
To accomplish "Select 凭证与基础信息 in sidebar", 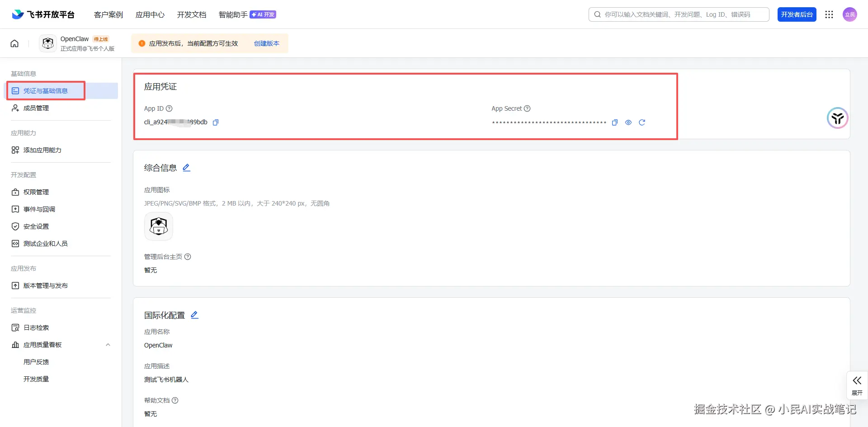I will tap(61, 91).
